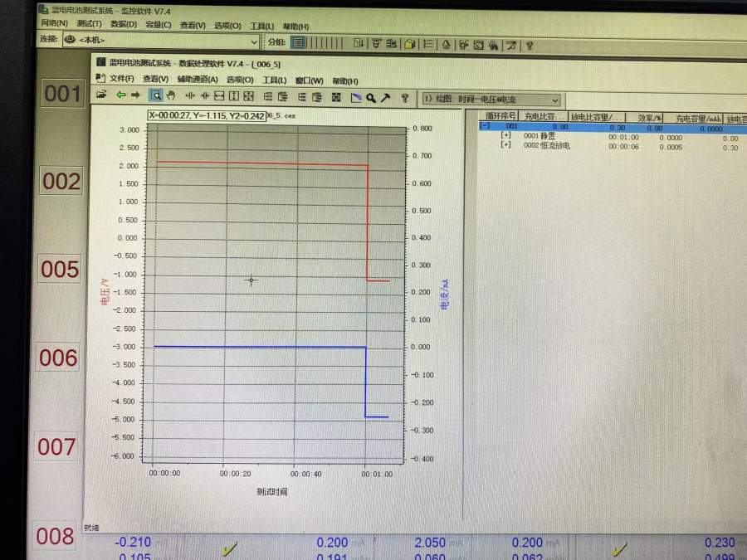Click the 0.0005 capacity cell
The height and width of the screenshot is (560, 747).
[671, 148]
